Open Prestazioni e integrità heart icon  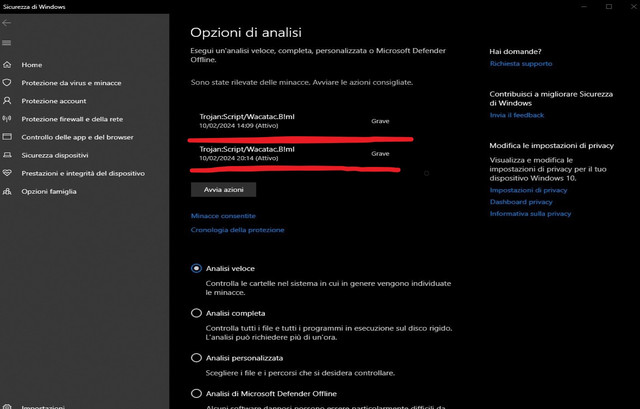point(7,173)
